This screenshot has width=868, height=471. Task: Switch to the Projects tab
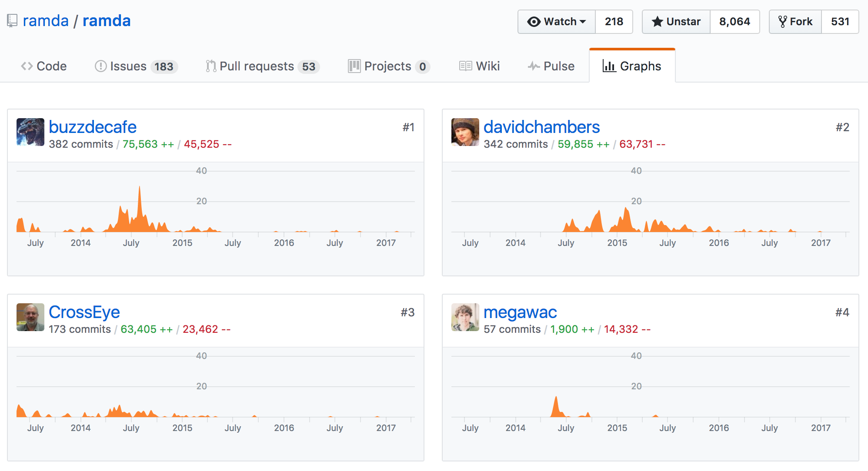[389, 66]
